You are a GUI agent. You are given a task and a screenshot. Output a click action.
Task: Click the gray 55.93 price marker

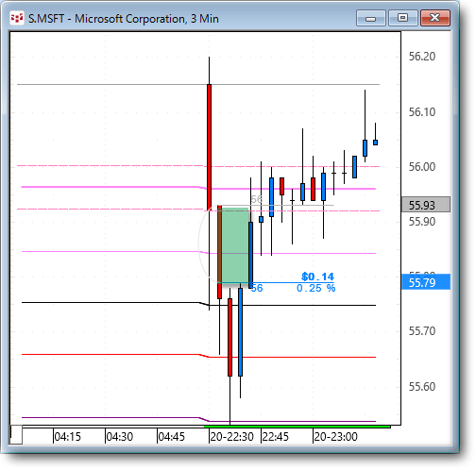click(x=426, y=205)
